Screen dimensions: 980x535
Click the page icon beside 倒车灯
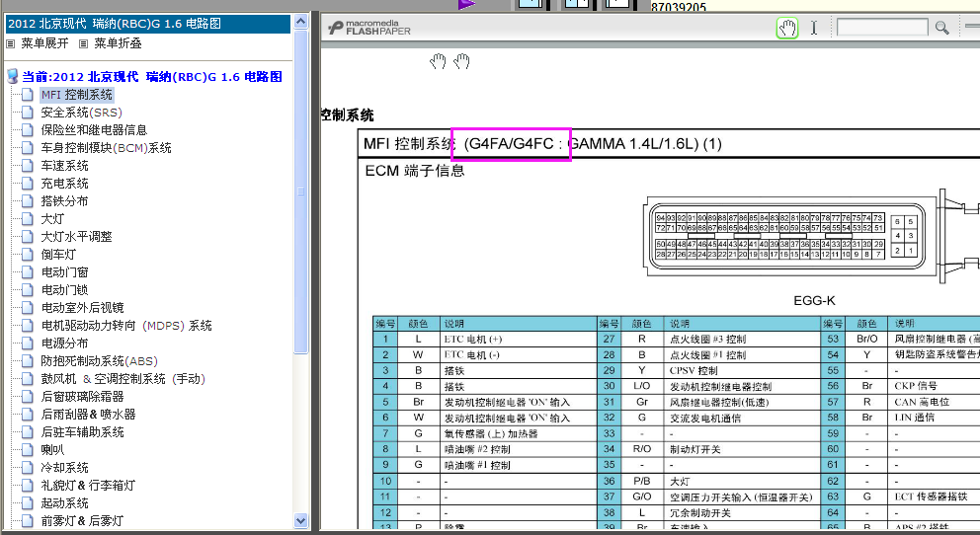point(27,254)
